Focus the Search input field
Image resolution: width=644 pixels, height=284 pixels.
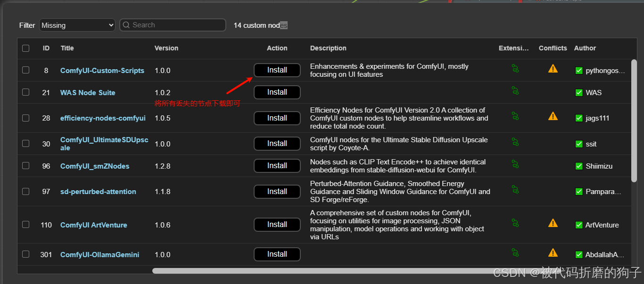pos(173,25)
